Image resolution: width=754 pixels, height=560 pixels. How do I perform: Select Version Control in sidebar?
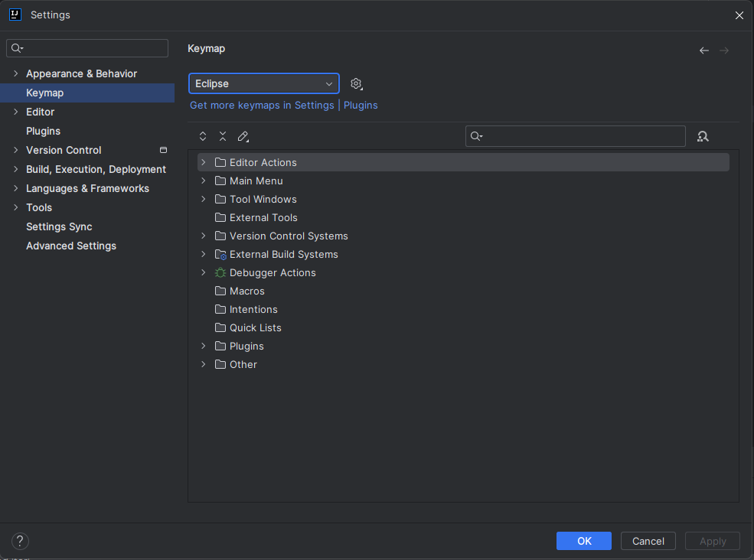click(87, 150)
